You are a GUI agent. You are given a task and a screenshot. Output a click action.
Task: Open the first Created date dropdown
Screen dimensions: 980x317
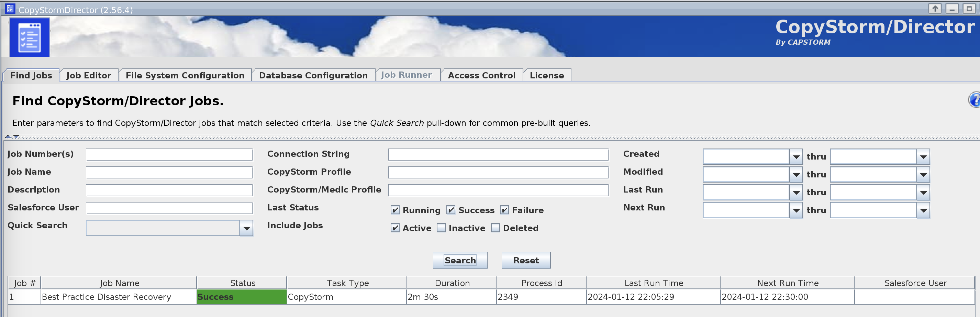tap(796, 156)
